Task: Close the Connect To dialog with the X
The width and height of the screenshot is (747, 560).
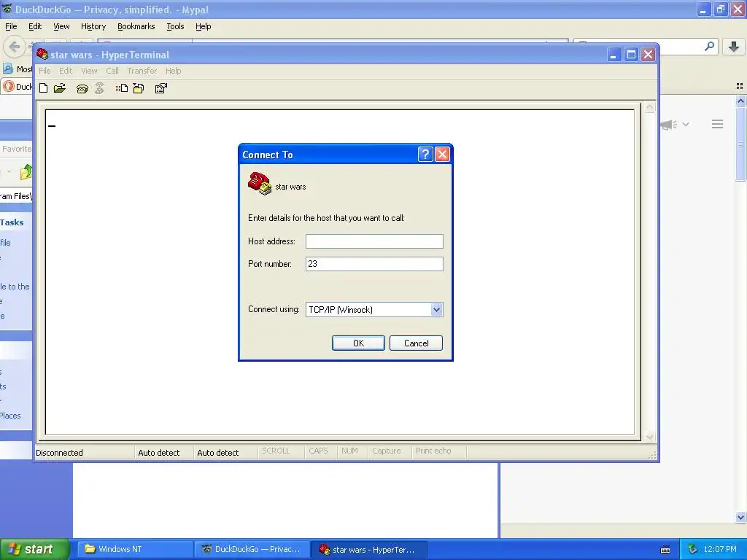Action: [x=442, y=155]
